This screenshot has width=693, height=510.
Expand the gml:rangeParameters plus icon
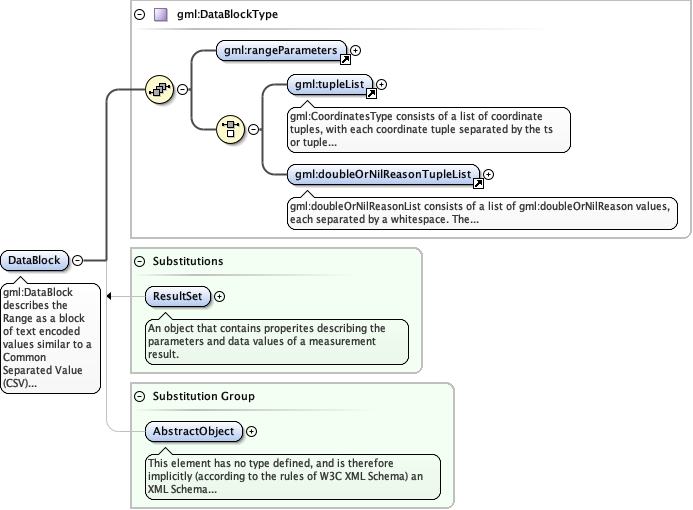coord(356,50)
